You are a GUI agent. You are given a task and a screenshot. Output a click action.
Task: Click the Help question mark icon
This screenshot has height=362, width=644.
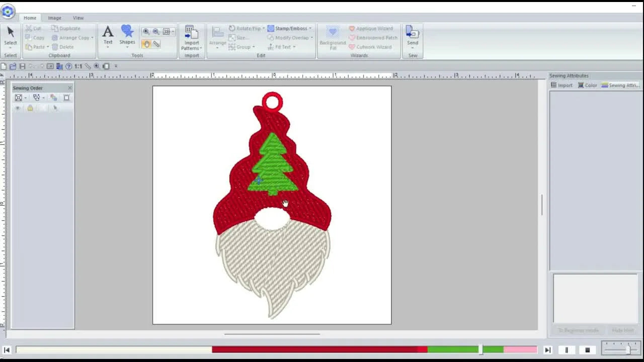pos(68,66)
